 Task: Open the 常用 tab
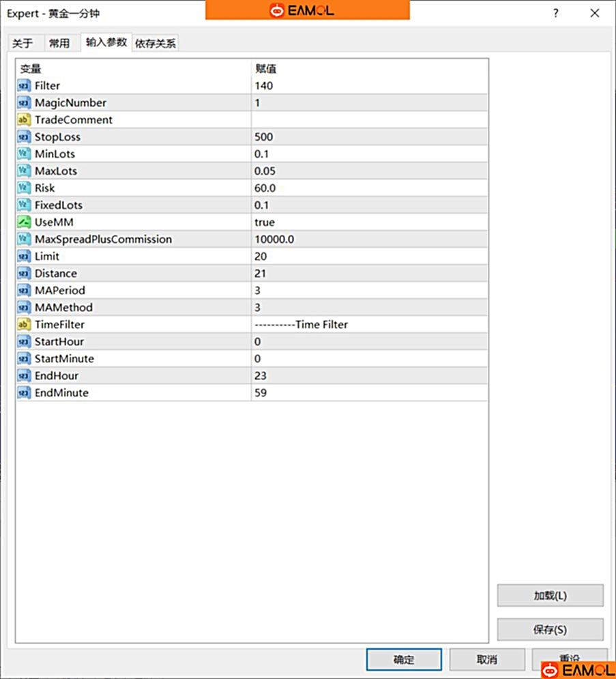[x=59, y=43]
